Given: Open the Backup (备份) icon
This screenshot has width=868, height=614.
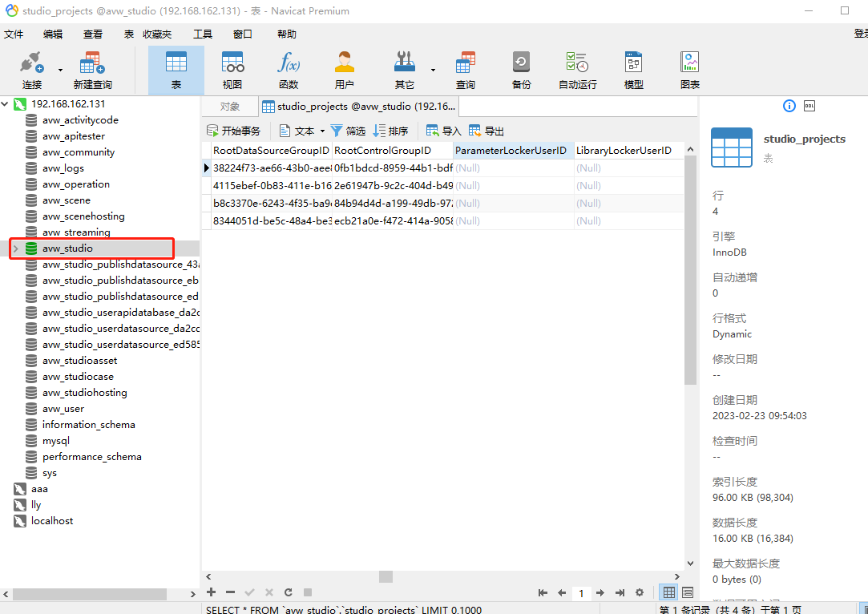Looking at the screenshot, I should (x=521, y=71).
